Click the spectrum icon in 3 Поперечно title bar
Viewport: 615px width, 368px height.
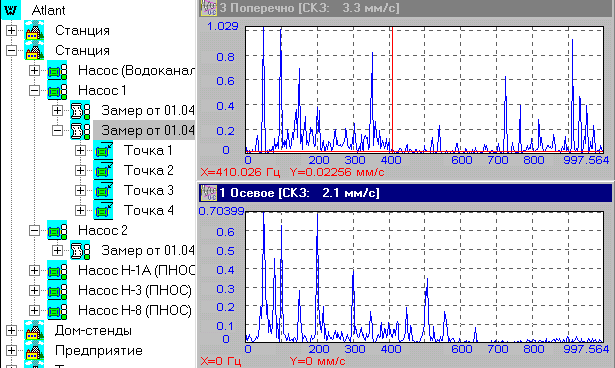[208, 8]
